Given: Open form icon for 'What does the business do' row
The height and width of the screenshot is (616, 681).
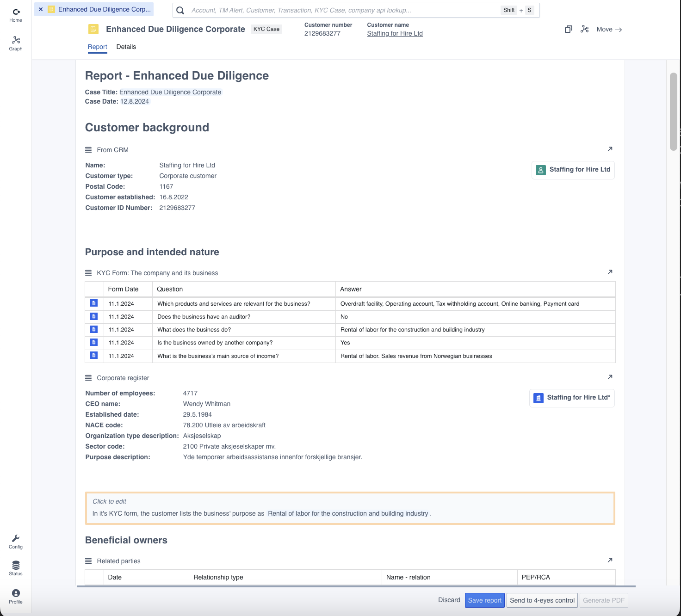Looking at the screenshot, I should coord(94,329).
